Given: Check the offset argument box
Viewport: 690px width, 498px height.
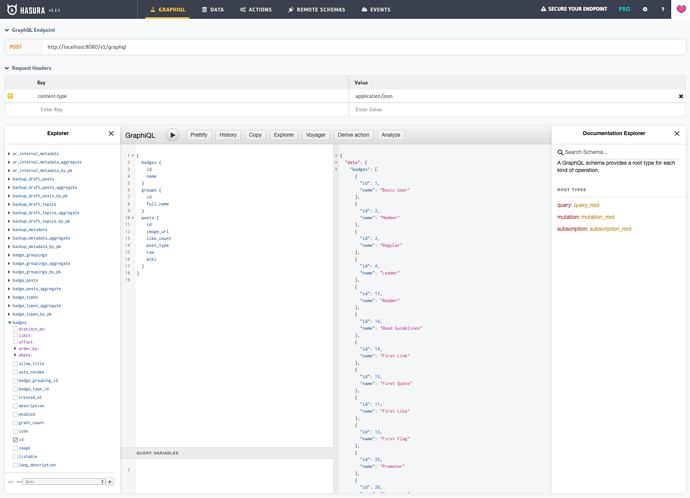Looking at the screenshot, I should click(15, 342).
